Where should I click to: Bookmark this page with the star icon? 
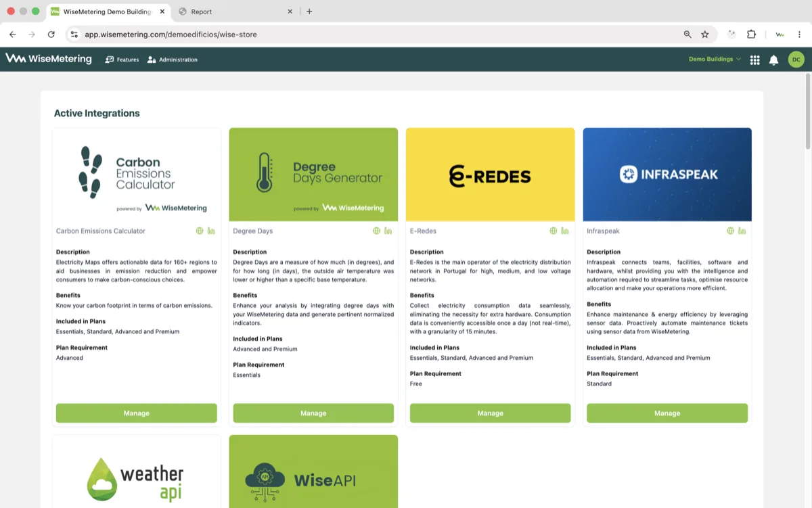click(x=705, y=34)
